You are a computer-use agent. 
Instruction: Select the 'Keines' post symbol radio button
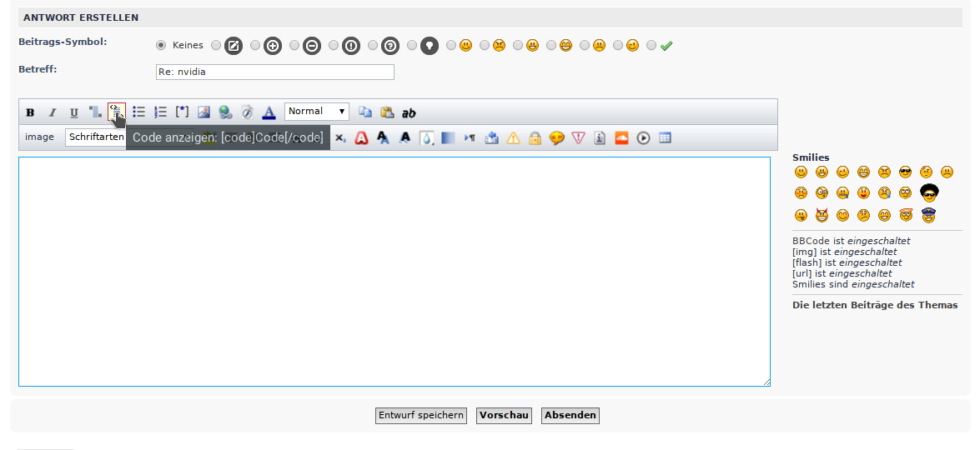161,45
